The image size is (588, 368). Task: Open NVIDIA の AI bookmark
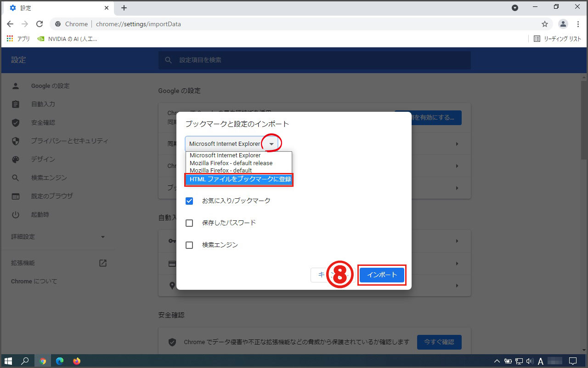[67, 39]
